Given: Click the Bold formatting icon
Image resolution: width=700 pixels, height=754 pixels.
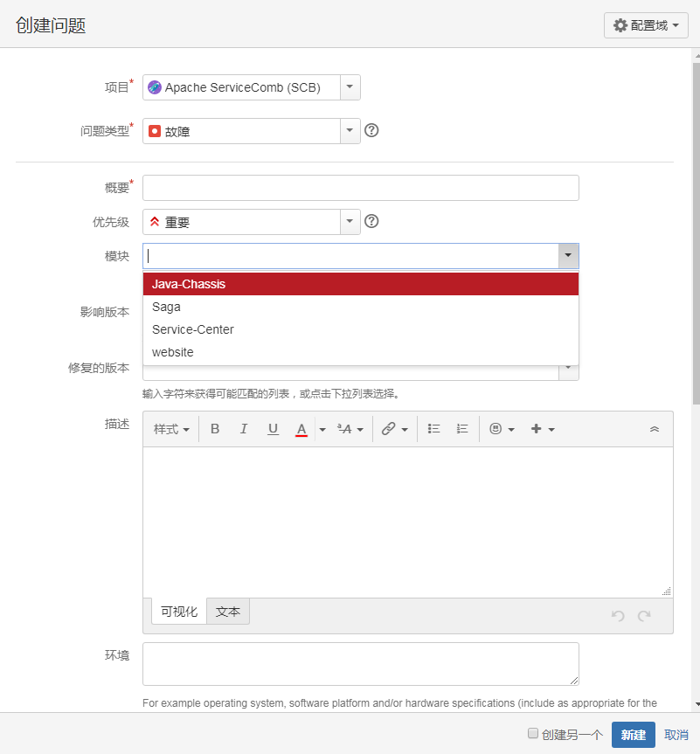Looking at the screenshot, I should pyautogui.click(x=215, y=429).
